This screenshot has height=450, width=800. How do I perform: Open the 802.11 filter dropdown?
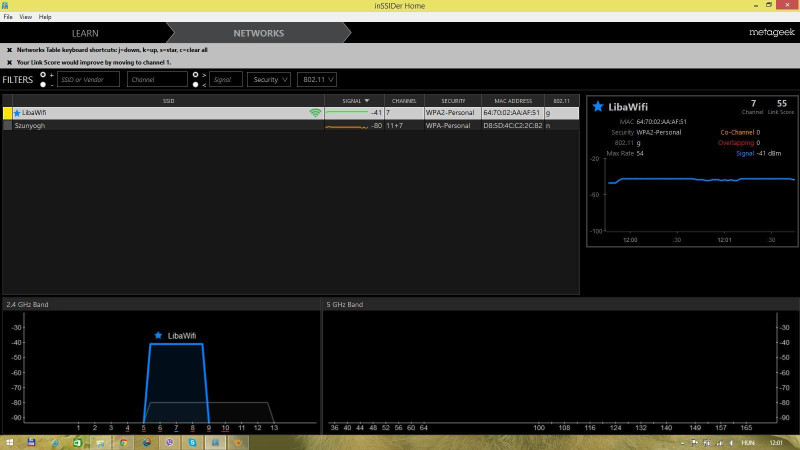click(x=317, y=80)
